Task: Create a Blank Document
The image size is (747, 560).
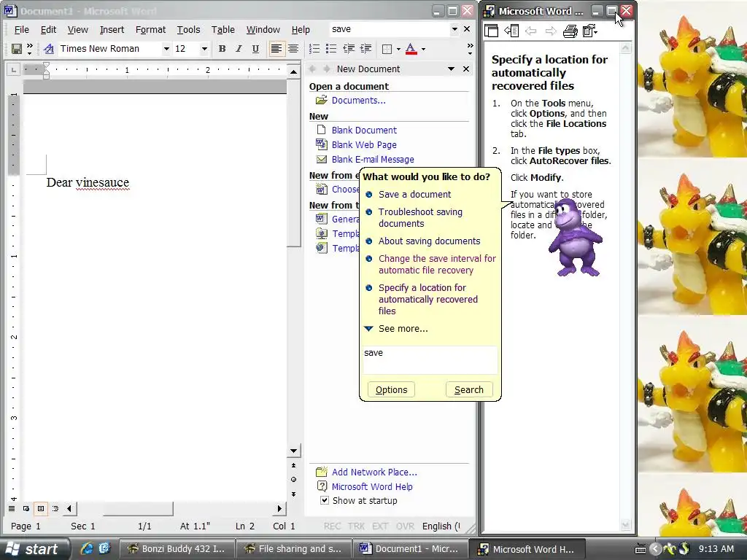Action: 364,130
